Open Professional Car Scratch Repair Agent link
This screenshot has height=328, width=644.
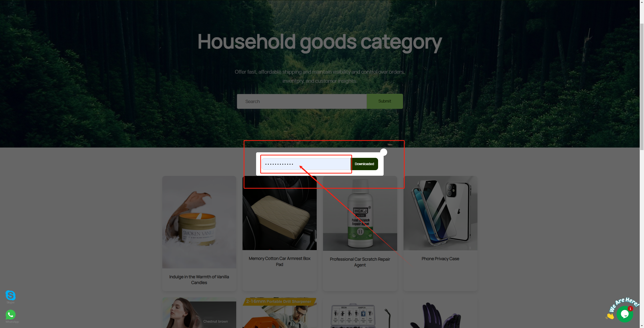pos(360,262)
